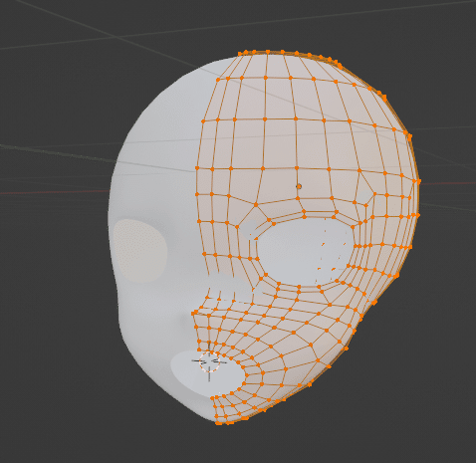Screen dimensions: 476x463
Task: Click the 3D cursor crosshair
Action: [209, 361]
